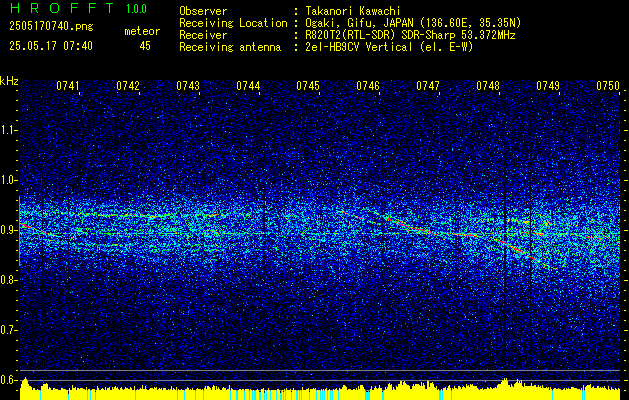
Task: Select R820T2(RTL-SDR) SDR-Sharp 53.372MHz text
Action: coord(410,35)
